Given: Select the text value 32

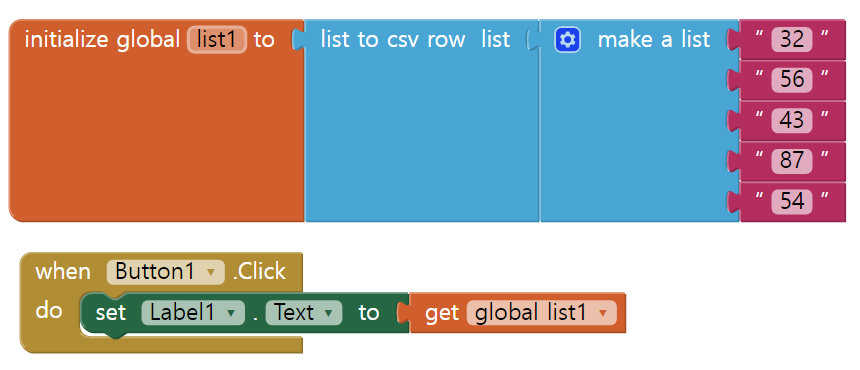Looking at the screenshot, I should coord(791,39).
